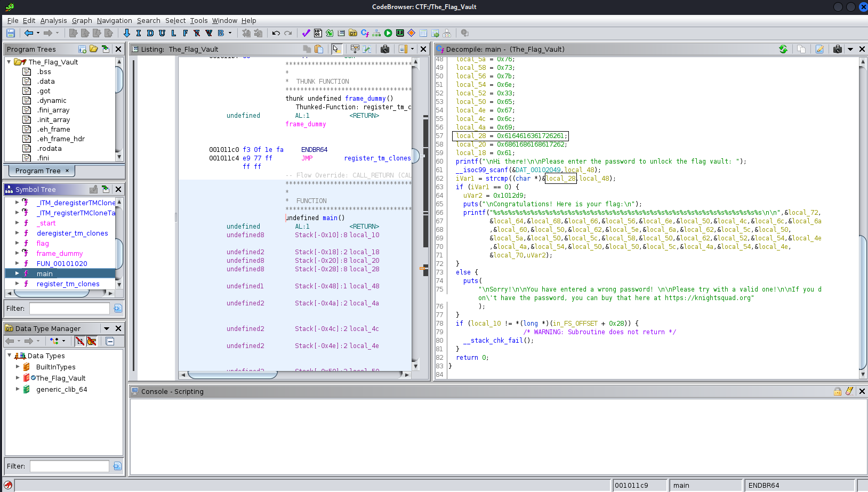The height and width of the screenshot is (492, 868).
Task: Click the Data Type Manager collapse-all icon
Action: [110, 341]
